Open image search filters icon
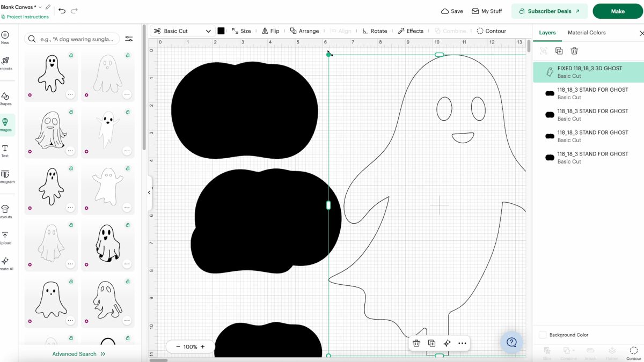 [x=129, y=39]
